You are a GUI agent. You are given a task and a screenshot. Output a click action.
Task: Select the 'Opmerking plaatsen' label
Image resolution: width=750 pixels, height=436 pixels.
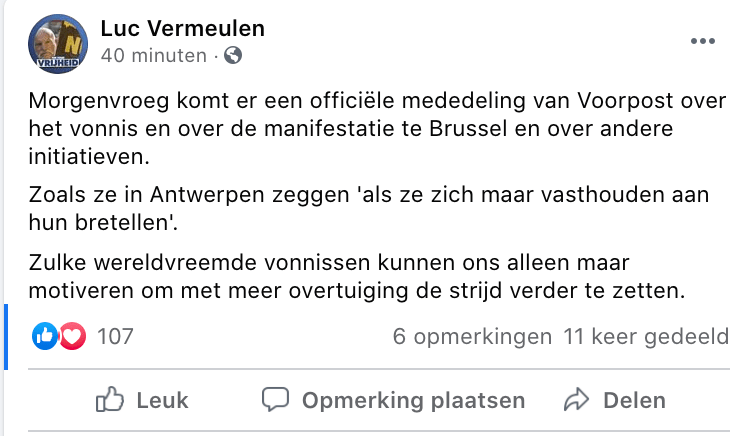pyautogui.click(x=413, y=401)
